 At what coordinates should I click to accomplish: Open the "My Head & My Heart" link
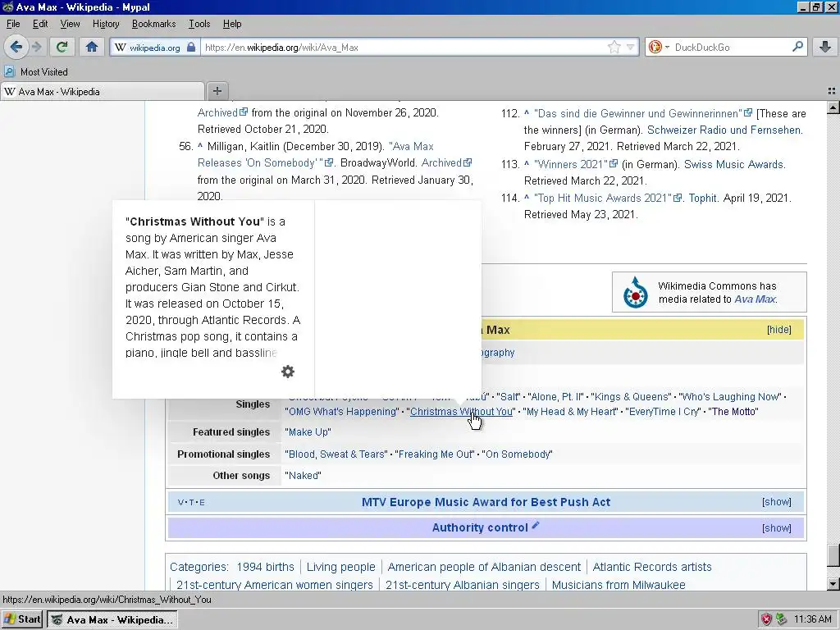click(x=571, y=412)
